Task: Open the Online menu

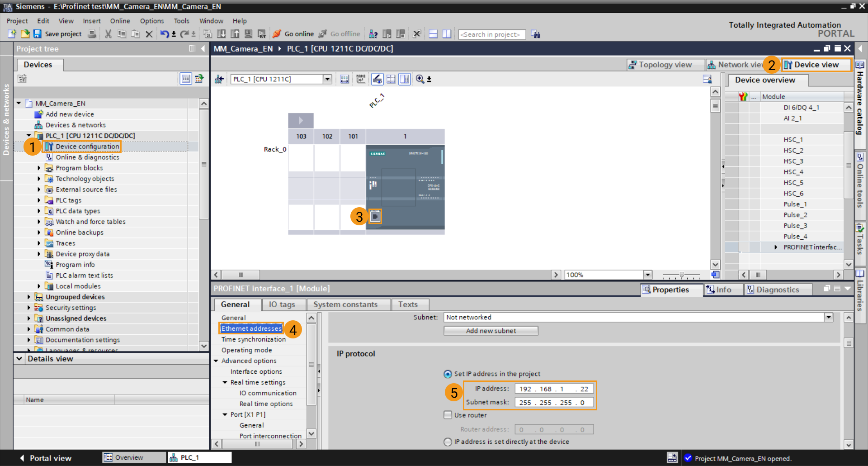Action: pos(119,21)
